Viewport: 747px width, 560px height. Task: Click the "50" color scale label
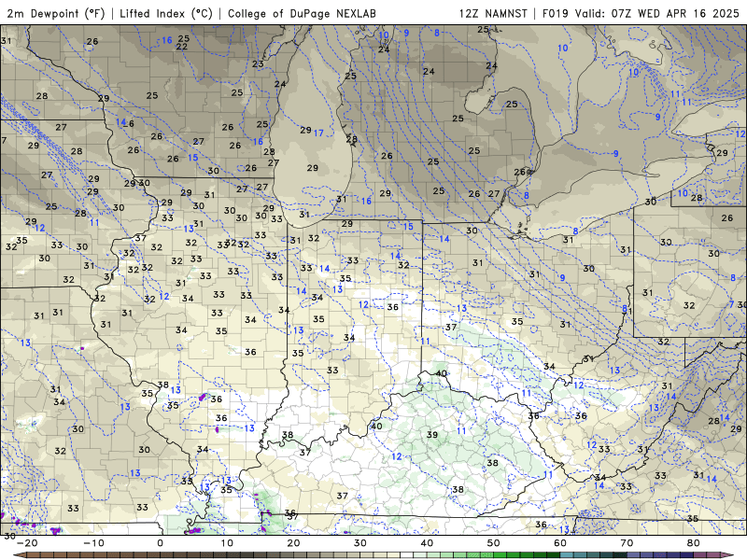click(494, 543)
